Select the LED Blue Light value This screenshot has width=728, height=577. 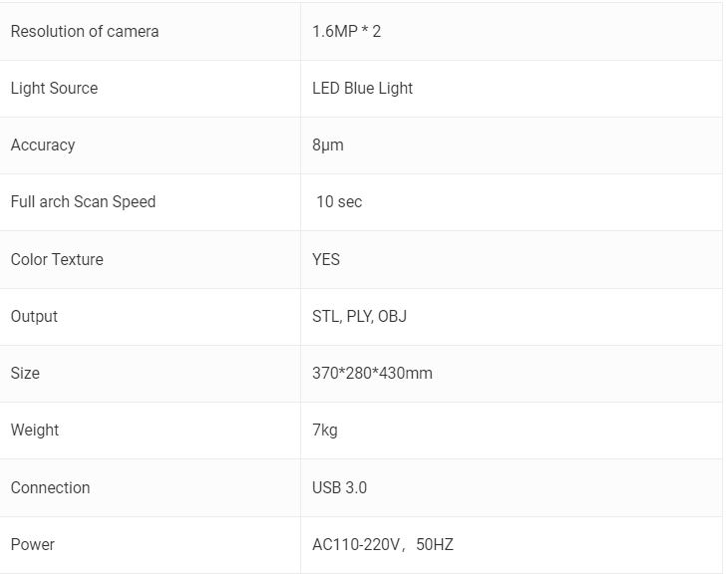tap(362, 88)
